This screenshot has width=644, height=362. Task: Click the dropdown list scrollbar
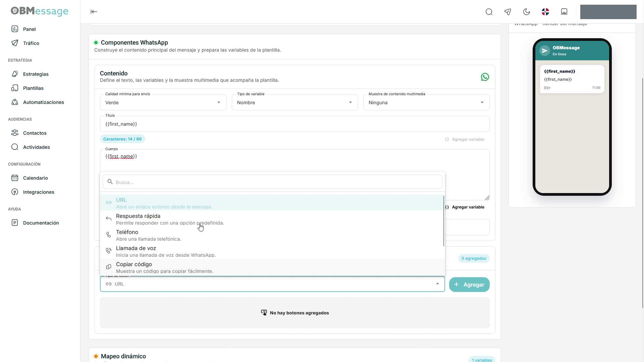pyautogui.click(x=444, y=221)
